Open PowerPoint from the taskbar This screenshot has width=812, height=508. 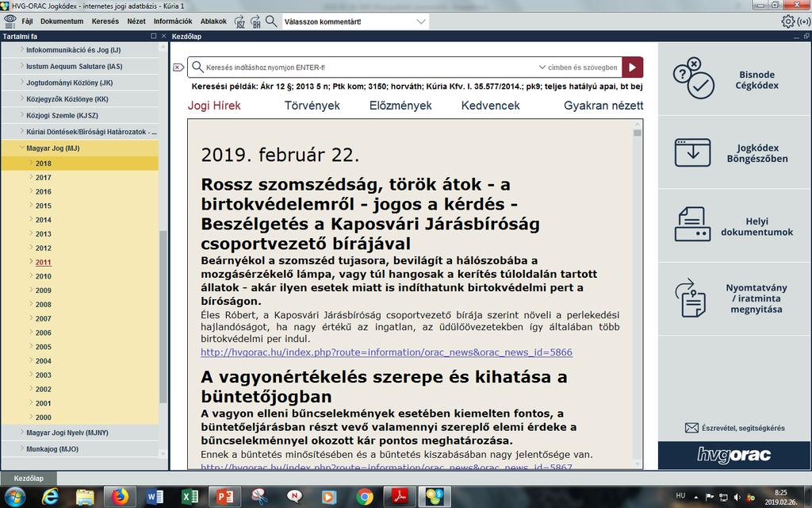pos(224,497)
